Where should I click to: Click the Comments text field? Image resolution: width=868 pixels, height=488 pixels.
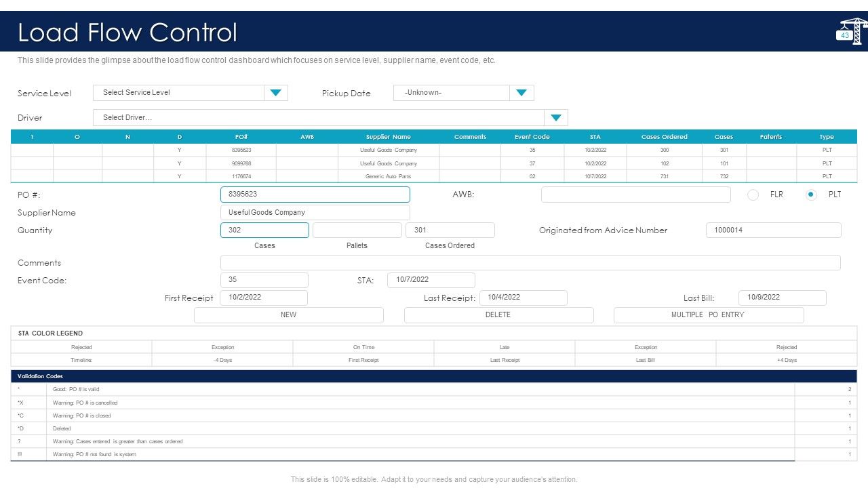click(x=530, y=263)
